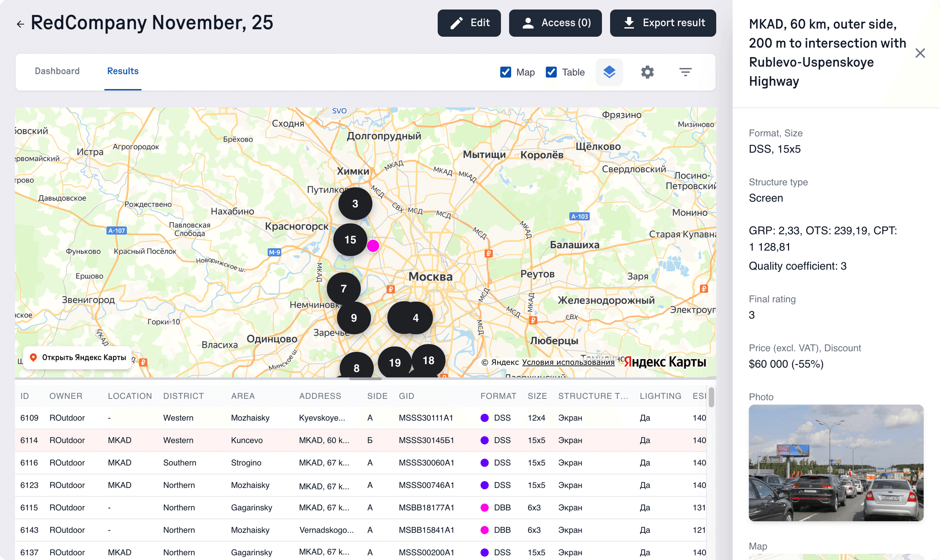Switch to the Dashboard tab
The width and height of the screenshot is (940, 560).
pos(57,71)
